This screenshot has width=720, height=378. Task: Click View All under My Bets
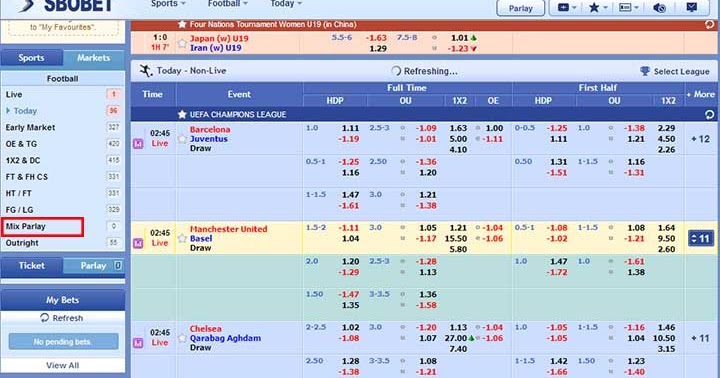click(62, 365)
